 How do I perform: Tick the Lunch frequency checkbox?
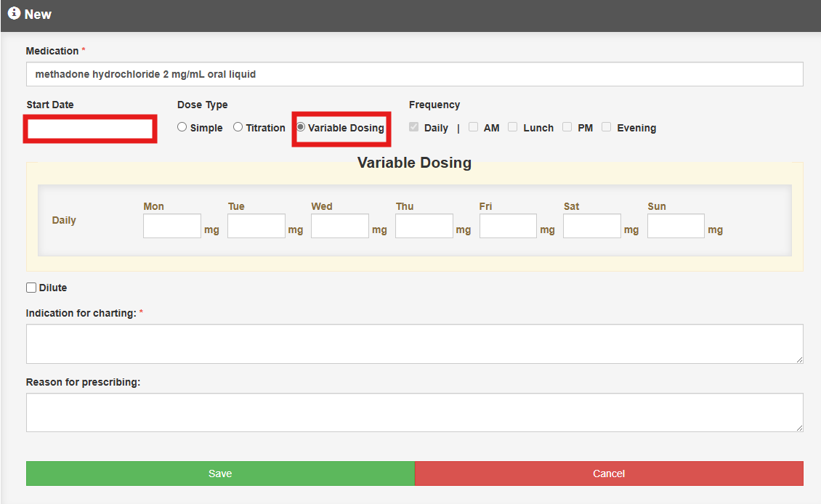(512, 127)
